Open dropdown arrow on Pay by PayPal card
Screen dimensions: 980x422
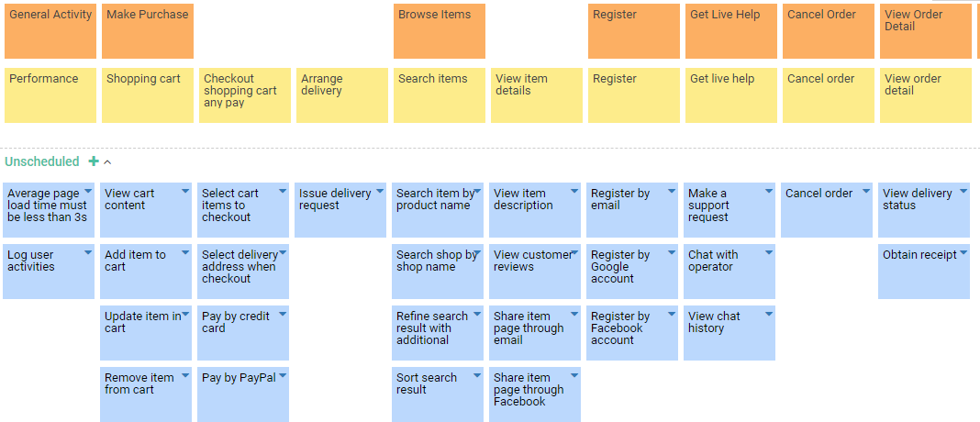tap(283, 376)
